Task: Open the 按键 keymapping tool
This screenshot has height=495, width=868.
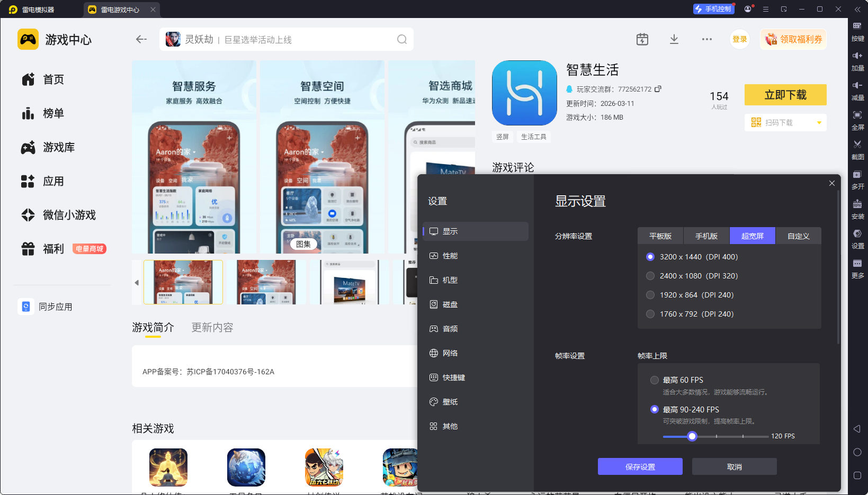Action: (857, 31)
